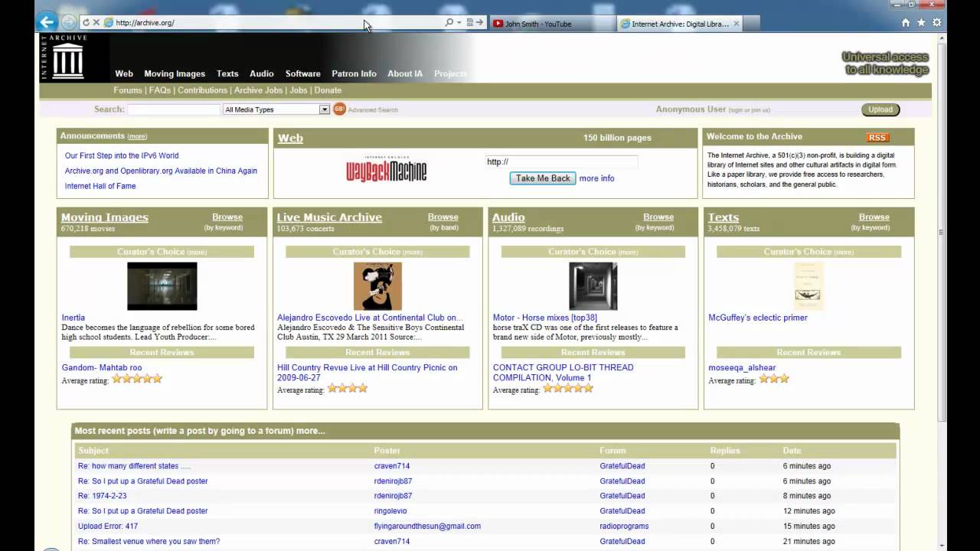
Task: Open Audio in top navigation
Action: 261,73
